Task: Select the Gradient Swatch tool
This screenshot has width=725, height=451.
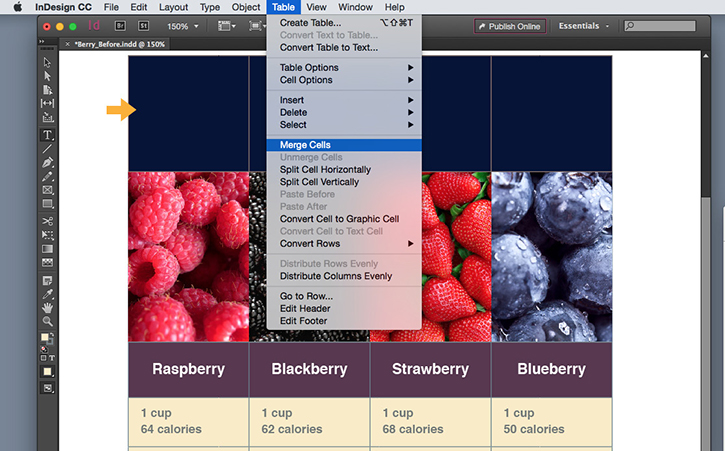Action: point(47,249)
